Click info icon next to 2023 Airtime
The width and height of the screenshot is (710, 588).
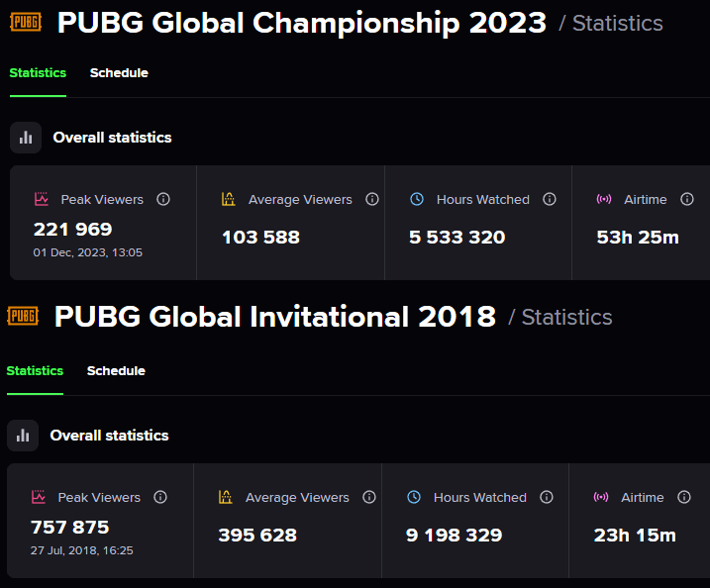686,199
